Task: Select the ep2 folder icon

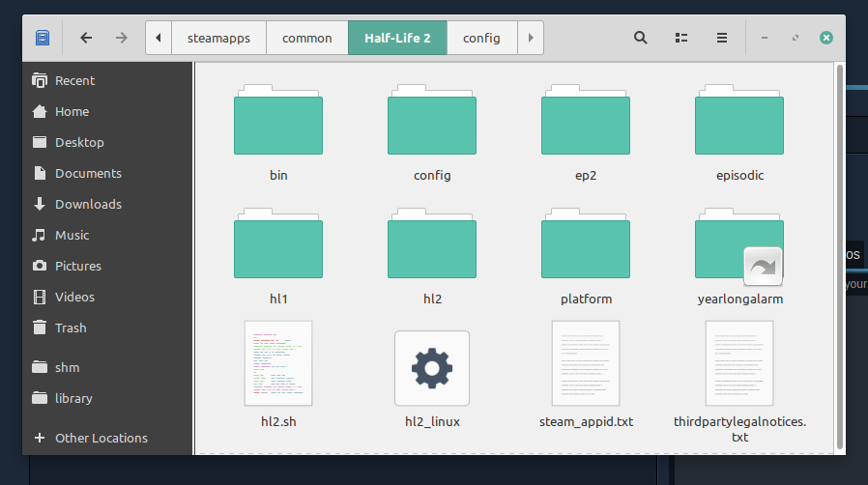Action: (x=586, y=120)
